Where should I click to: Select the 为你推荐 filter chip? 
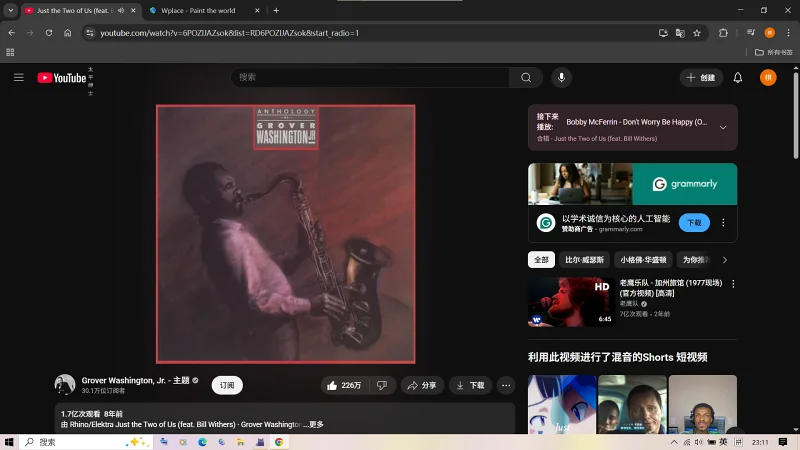pos(696,260)
